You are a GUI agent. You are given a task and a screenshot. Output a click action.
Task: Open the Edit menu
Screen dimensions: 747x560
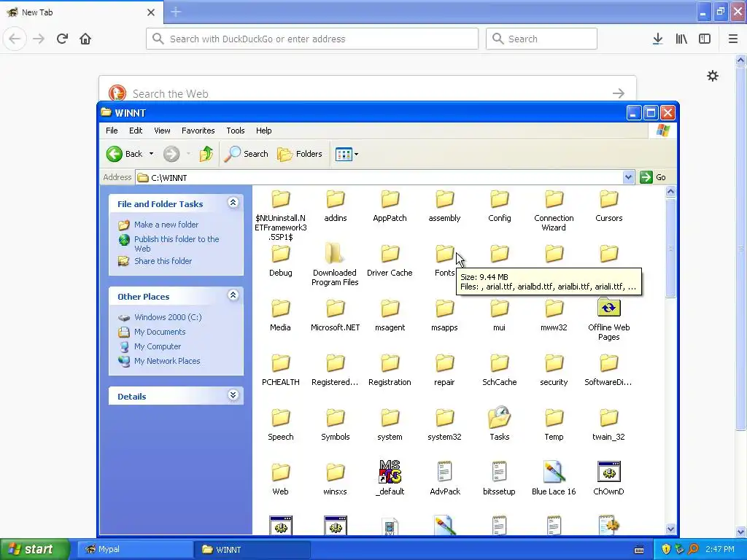pos(135,131)
